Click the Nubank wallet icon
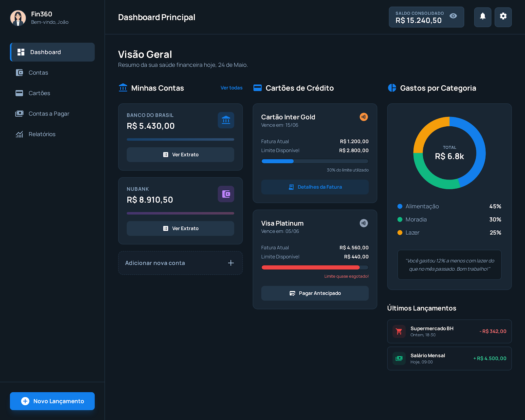Screen dimensions: 525x420 226,194
